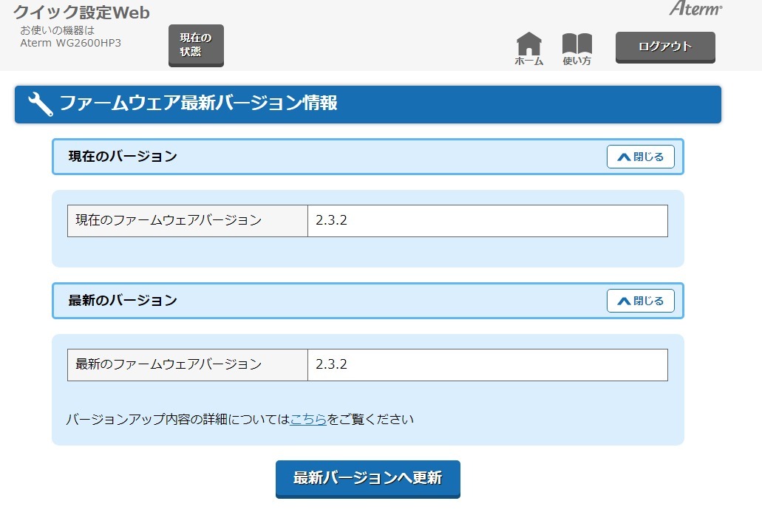Open the 使い方 book icon

point(576,49)
